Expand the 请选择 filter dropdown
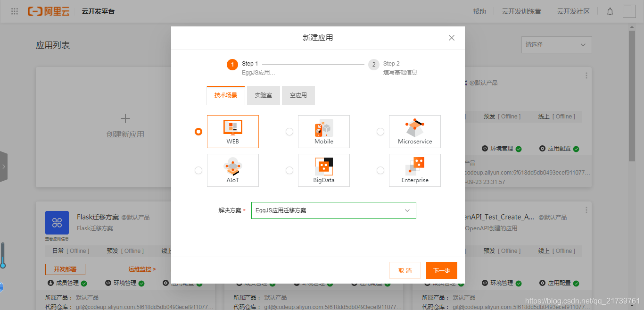The height and width of the screenshot is (310, 644). click(x=556, y=45)
